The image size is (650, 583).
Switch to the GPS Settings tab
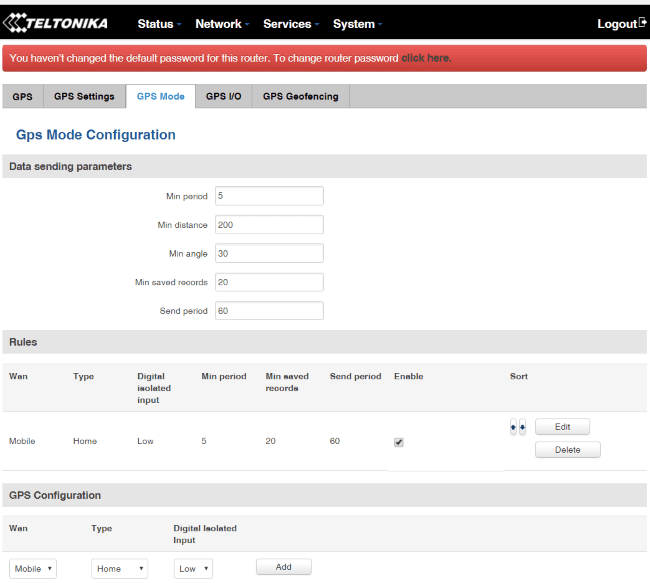[x=84, y=97]
